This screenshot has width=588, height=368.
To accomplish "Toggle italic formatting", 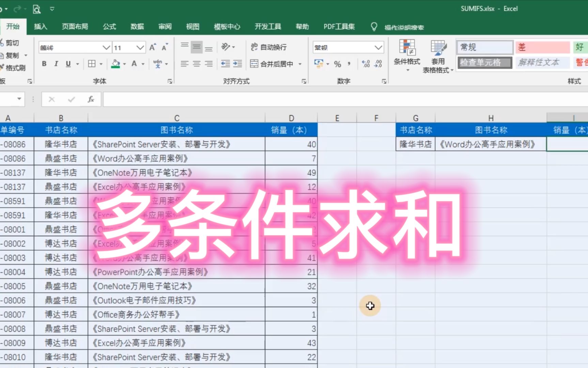I will (x=56, y=64).
